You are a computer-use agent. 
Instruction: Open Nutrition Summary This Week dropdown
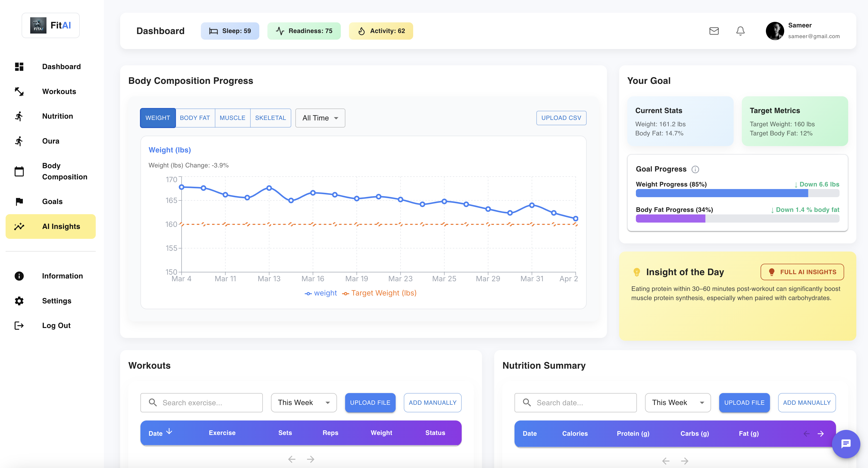(678, 403)
